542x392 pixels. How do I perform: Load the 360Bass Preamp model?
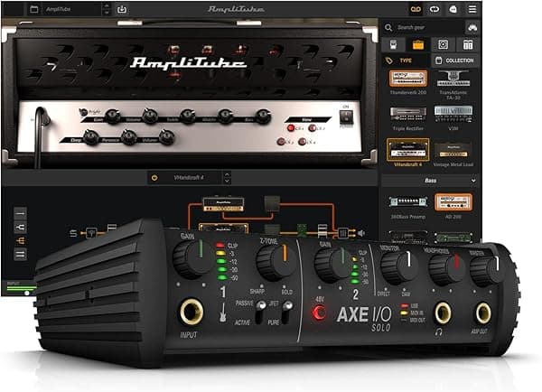408,202
